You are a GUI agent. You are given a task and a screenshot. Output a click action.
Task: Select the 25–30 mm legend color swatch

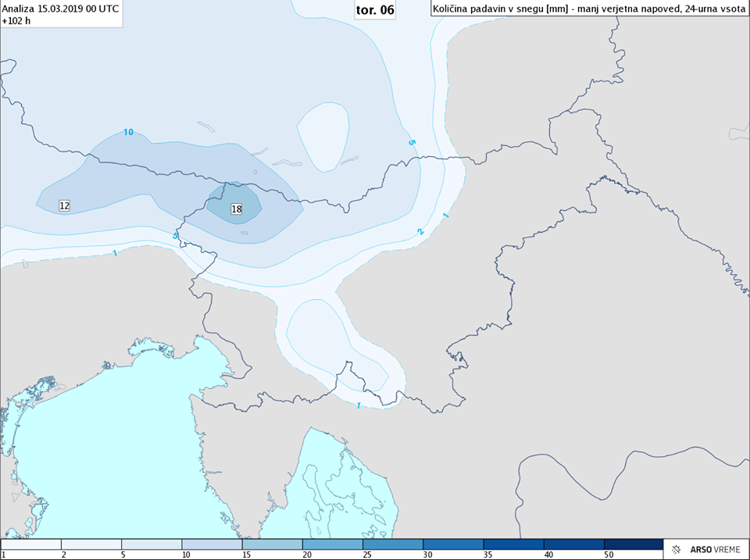[392, 544]
